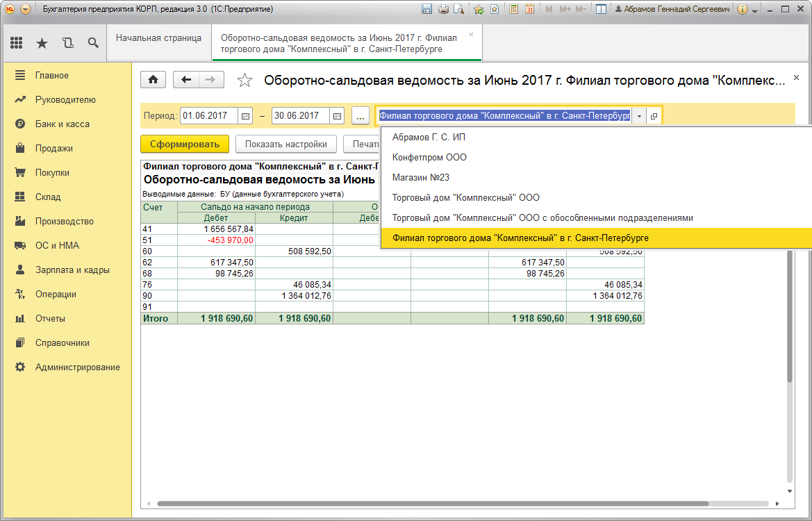Open the Отчеты section
Image resolution: width=812 pixels, height=521 pixels.
[50, 319]
